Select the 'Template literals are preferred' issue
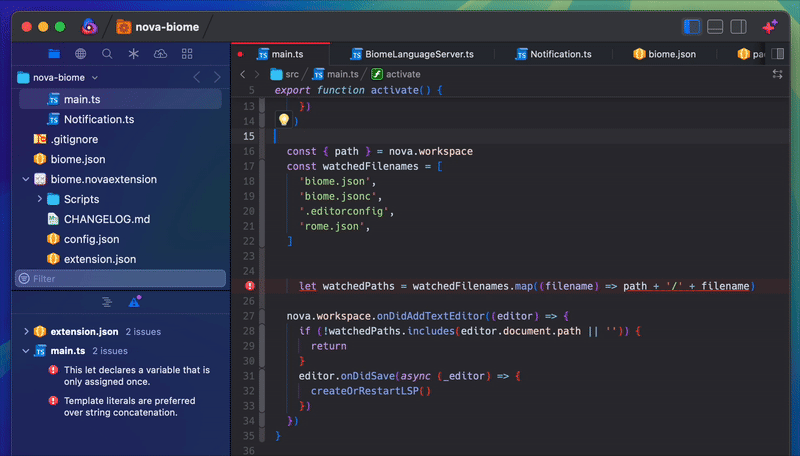This screenshot has width=800, height=456. [x=130, y=407]
